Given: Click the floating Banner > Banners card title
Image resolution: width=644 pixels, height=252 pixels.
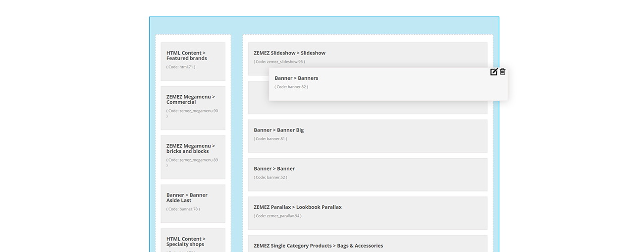Looking at the screenshot, I should (296, 78).
